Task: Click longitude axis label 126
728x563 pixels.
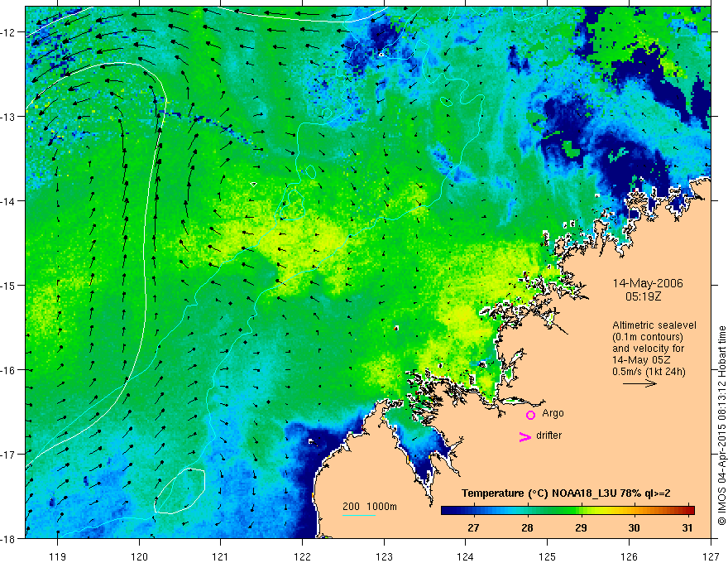Action: coord(629,557)
